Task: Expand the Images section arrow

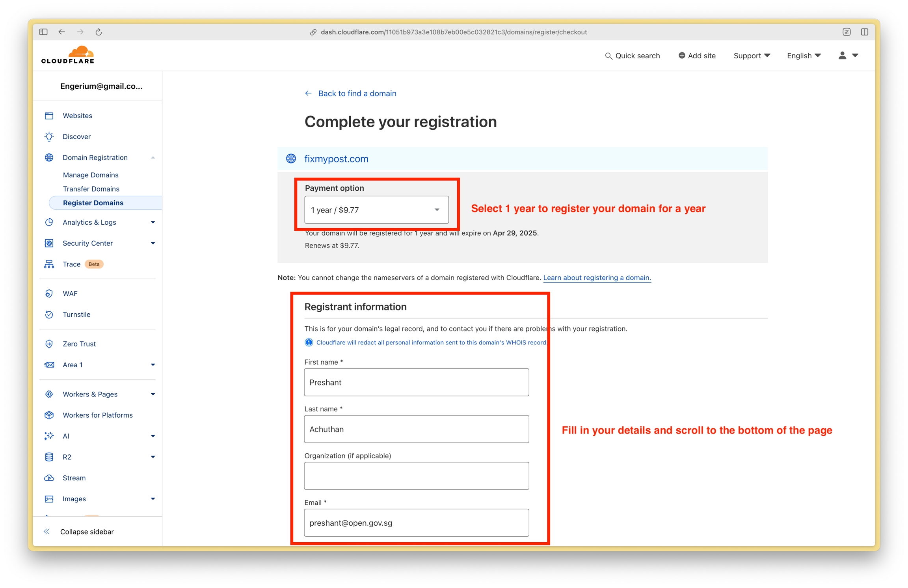Action: 153,499
